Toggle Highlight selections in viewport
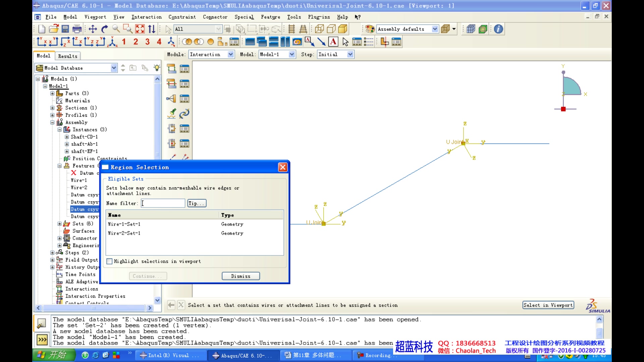This screenshot has width=644, height=362. [x=109, y=261]
